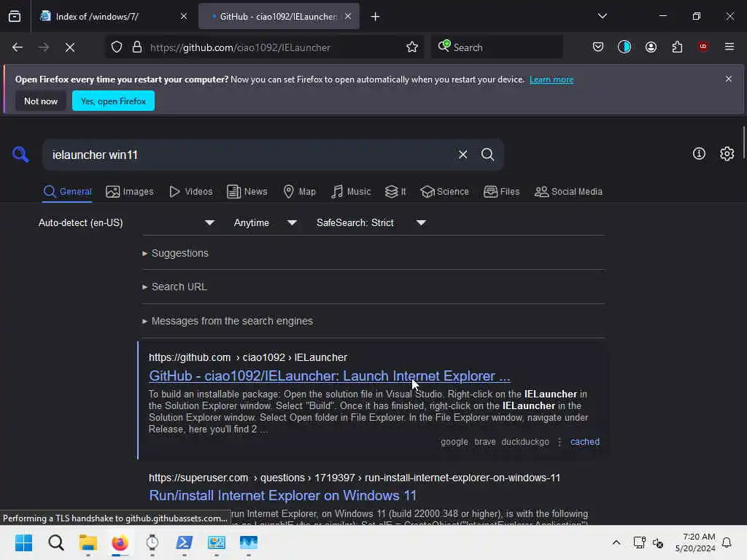
Task: Open taskbar clock showing 7:20 AM
Action: pos(695,542)
